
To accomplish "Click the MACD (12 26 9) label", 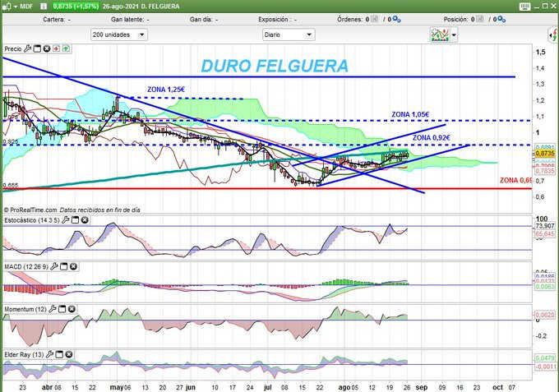I will [26, 266].
